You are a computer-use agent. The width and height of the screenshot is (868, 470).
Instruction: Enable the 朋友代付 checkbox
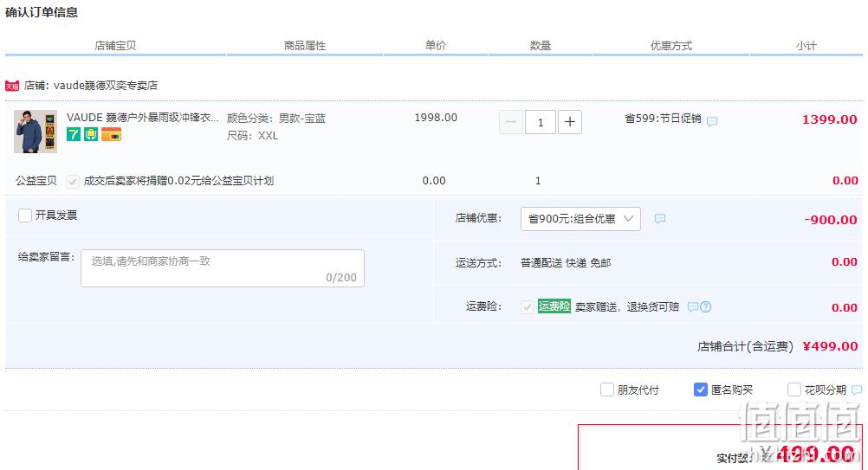pyautogui.click(x=607, y=390)
